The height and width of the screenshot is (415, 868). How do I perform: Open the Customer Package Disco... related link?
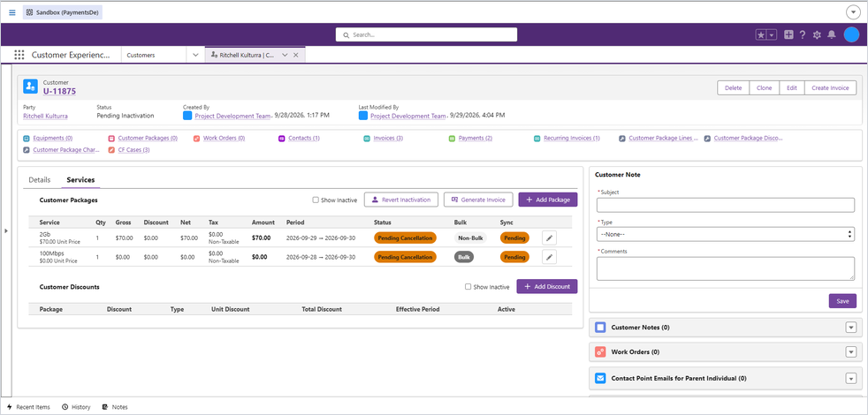point(749,139)
